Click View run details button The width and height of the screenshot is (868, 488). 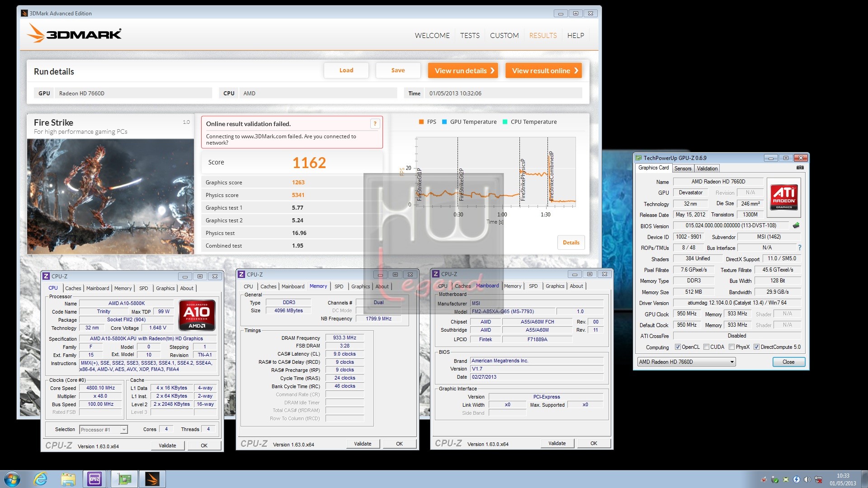463,70
